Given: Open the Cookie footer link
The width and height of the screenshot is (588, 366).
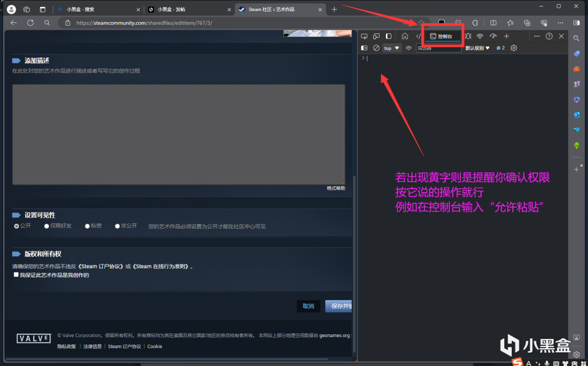Looking at the screenshot, I should click(x=155, y=346).
